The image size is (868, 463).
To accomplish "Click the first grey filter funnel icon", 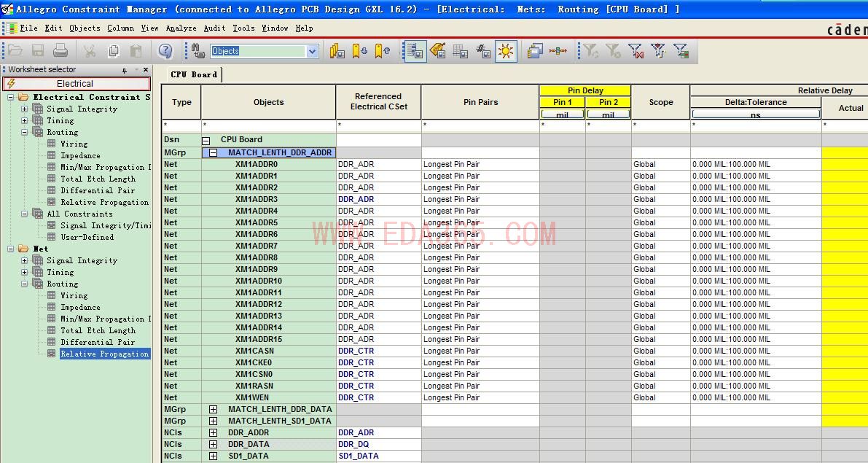I will click(x=590, y=51).
